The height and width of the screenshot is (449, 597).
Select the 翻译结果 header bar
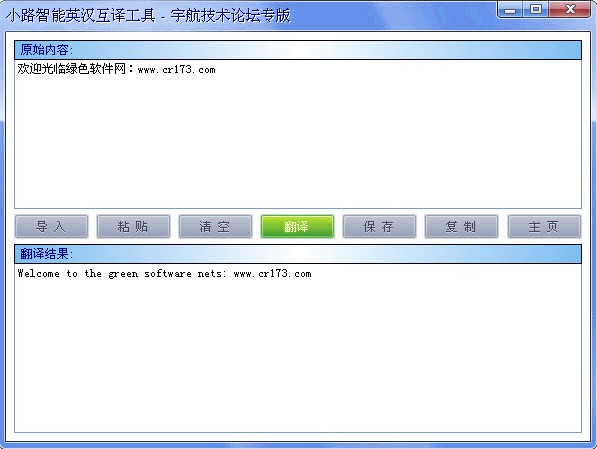pyautogui.click(x=298, y=254)
